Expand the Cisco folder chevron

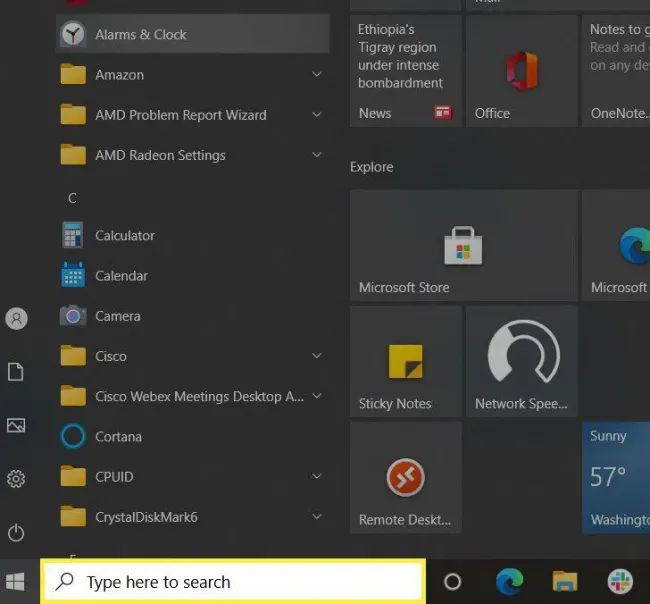[316, 356]
